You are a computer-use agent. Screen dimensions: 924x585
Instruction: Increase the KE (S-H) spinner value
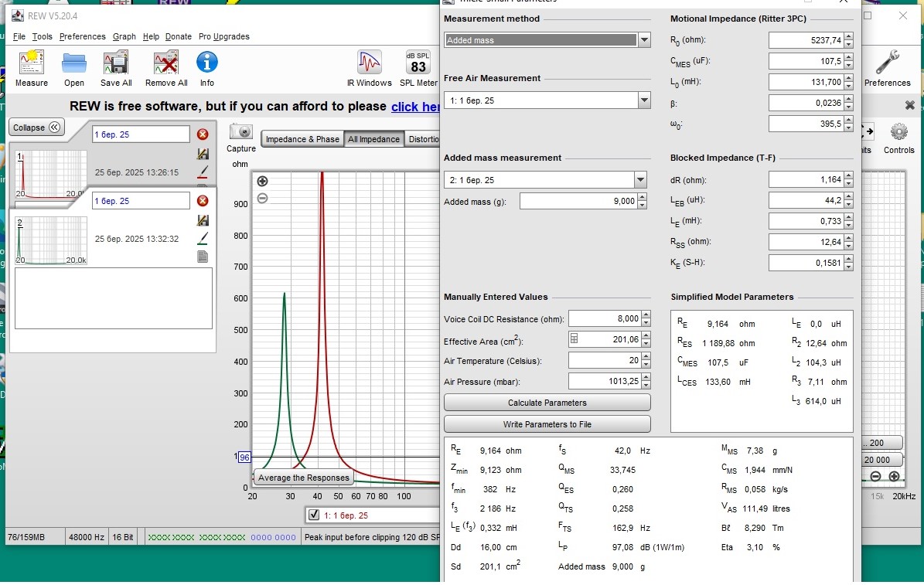click(x=848, y=259)
